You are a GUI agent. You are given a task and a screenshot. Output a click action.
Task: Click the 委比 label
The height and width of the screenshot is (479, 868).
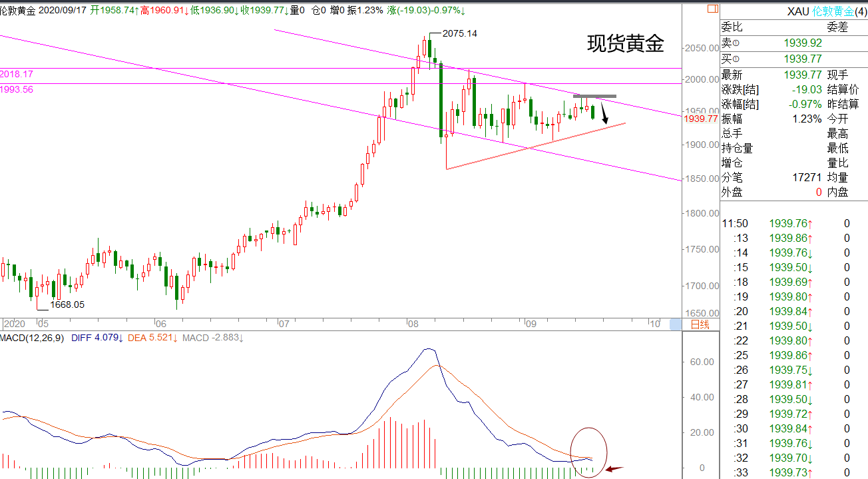(x=732, y=28)
